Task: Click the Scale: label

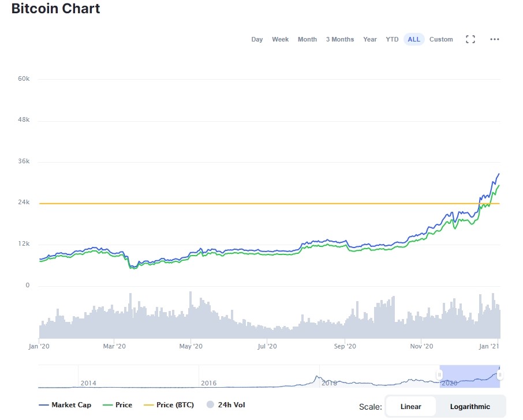Action: click(371, 407)
